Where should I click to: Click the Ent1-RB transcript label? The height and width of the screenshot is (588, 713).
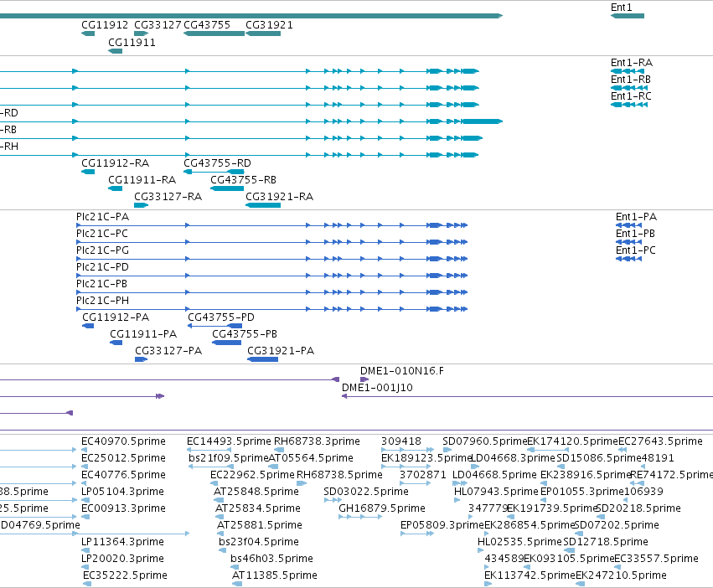click(x=631, y=79)
